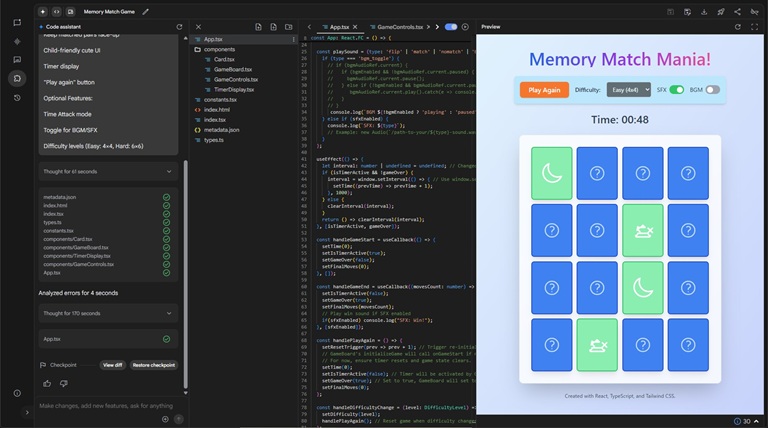Click the rocket deploy icon
Image resolution: width=768 pixels, height=428 pixels.
click(x=720, y=12)
